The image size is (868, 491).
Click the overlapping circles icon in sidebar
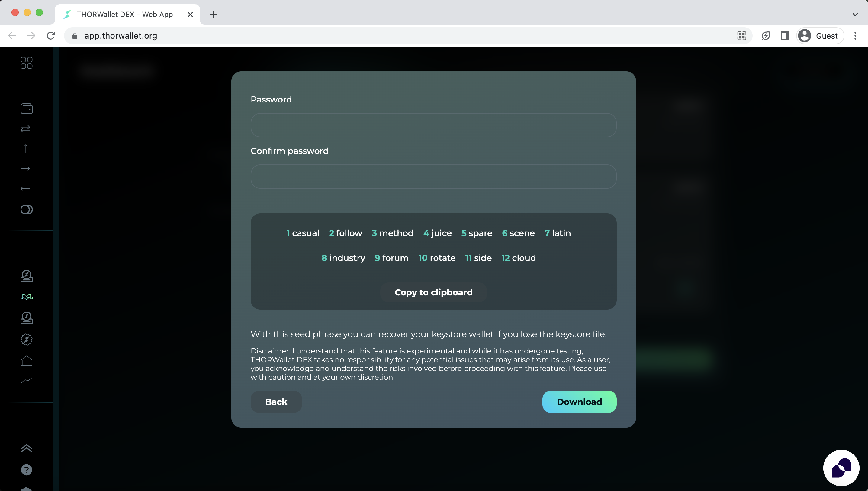tap(26, 210)
